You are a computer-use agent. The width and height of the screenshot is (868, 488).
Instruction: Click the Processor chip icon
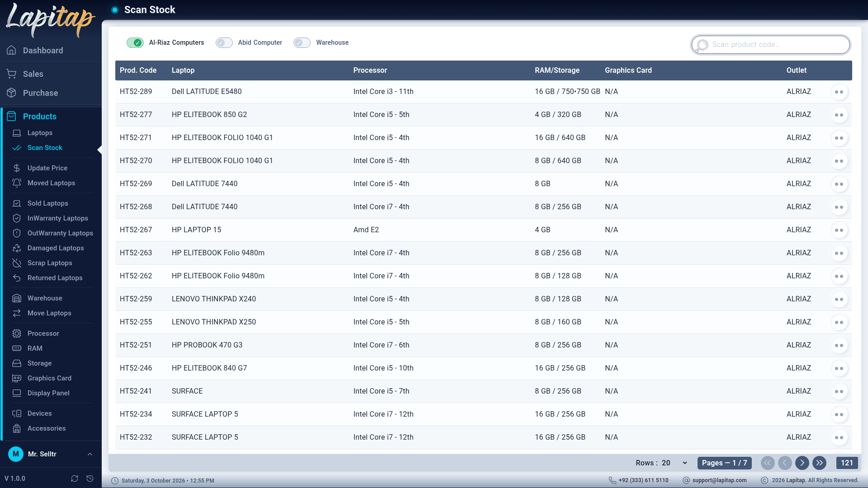point(17,333)
